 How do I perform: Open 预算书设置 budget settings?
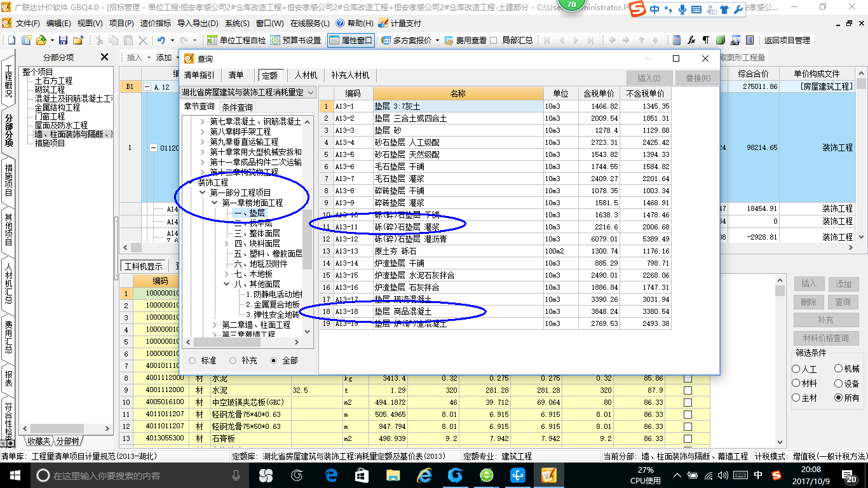click(x=296, y=40)
